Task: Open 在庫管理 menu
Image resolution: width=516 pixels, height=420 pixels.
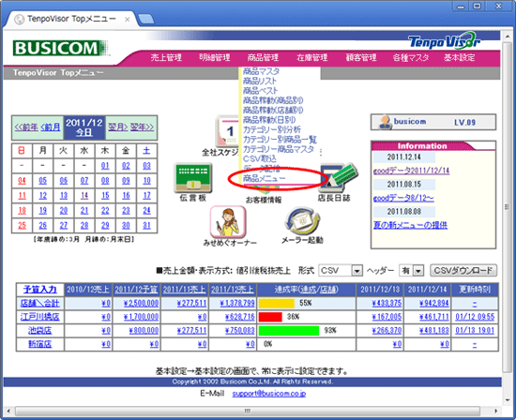Action: click(312, 57)
